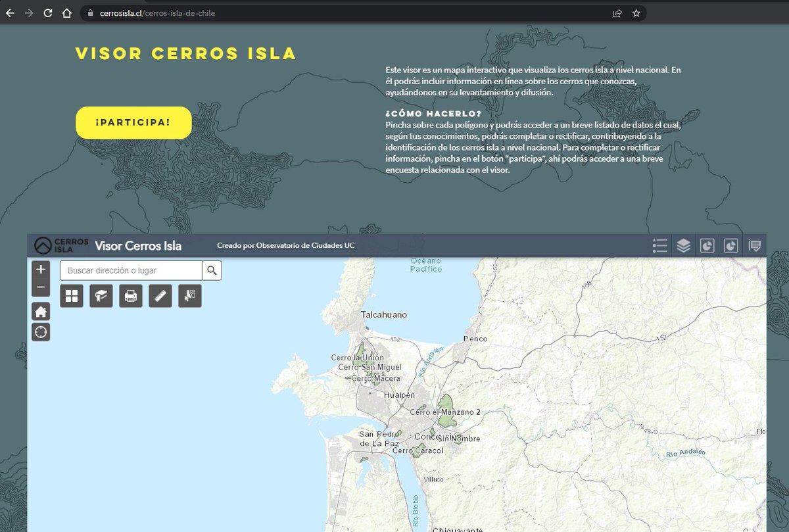Open the layer list panel

pyautogui.click(x=684, y=245)
